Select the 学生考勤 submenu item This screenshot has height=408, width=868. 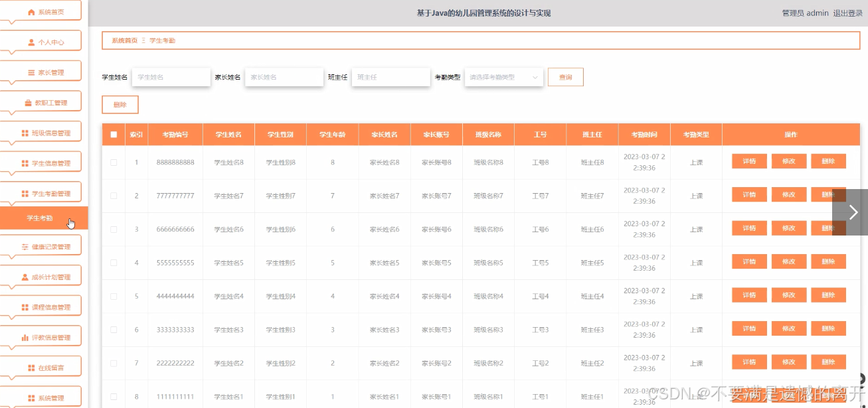pos(44,218)
